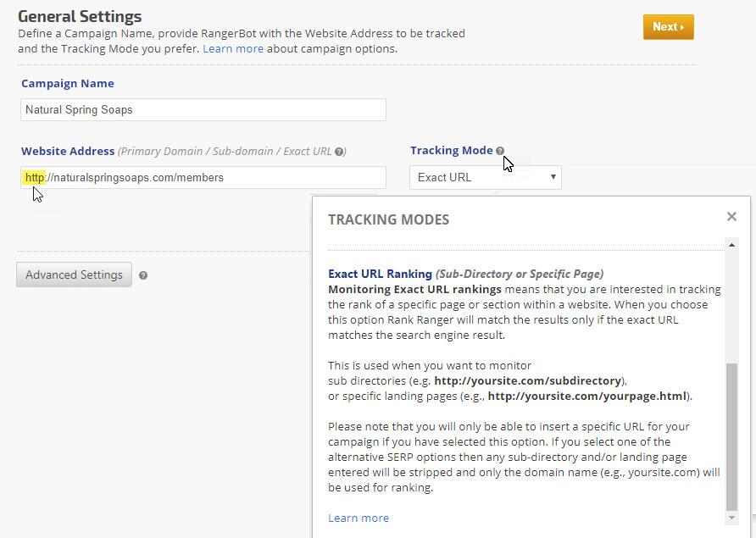The width and height of the screenshot is (756, 538).
Task: Focus the Website Address input field
Action: [x=203, y=177]
